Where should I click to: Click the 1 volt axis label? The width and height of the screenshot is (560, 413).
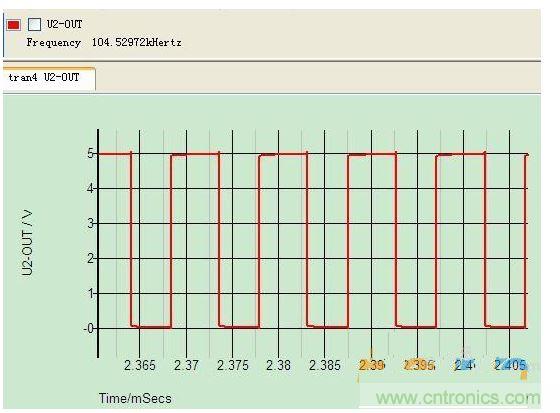[x=91, y=294]
